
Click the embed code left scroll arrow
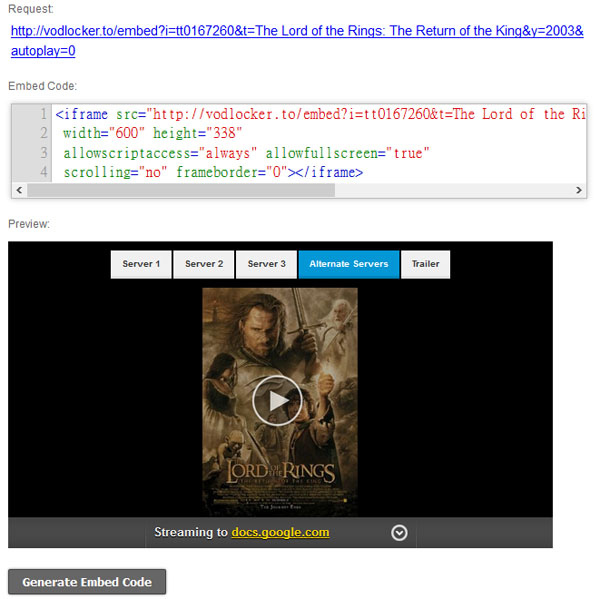20,189
